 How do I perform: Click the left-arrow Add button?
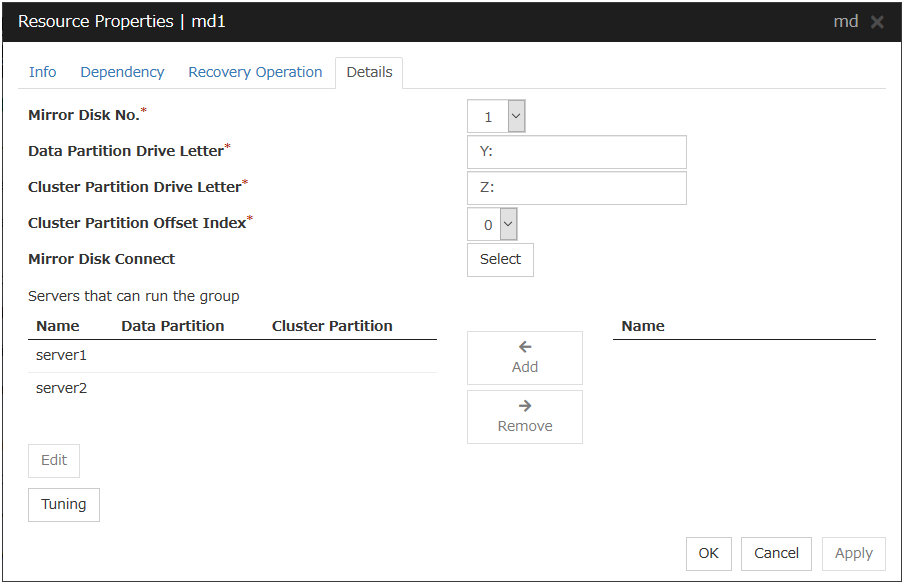coord(524,357)
